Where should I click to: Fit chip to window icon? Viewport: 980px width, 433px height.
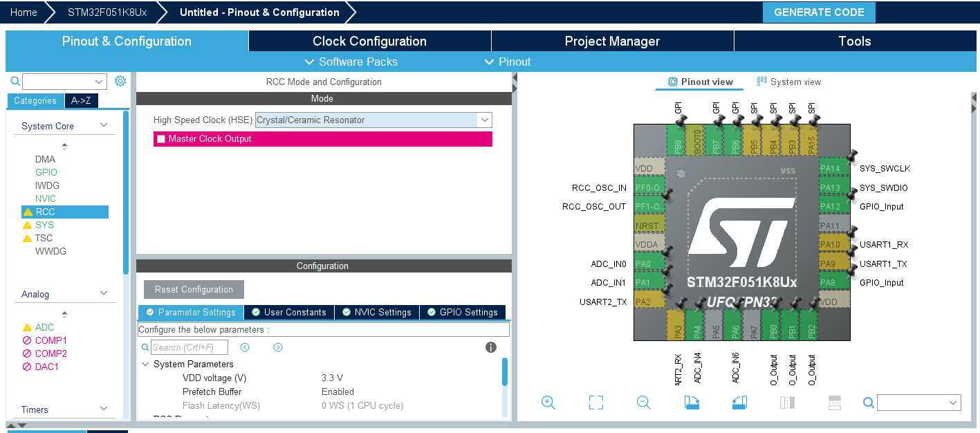click(x=596, y=402)
